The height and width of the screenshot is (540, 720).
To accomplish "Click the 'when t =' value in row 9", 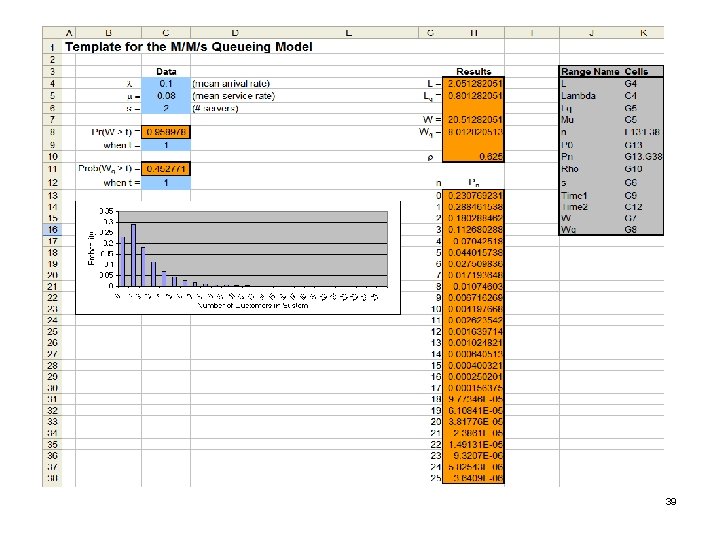I will (166, 145).
